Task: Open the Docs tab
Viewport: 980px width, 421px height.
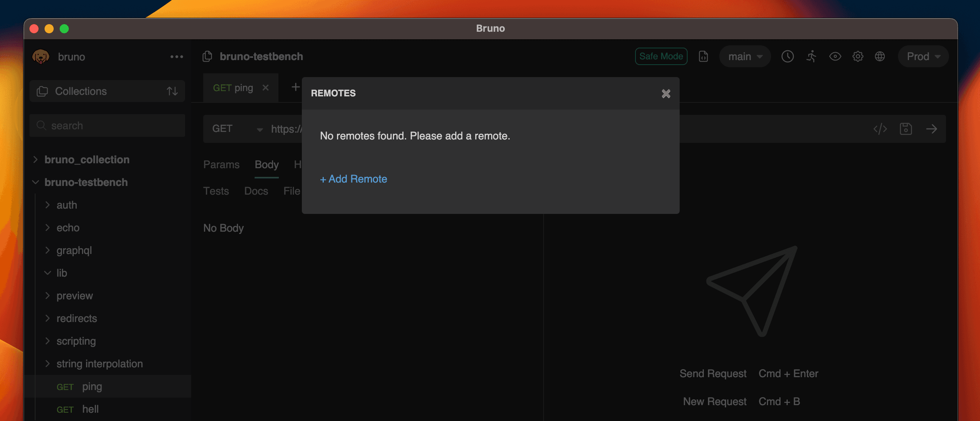Action: click(256, 191)
